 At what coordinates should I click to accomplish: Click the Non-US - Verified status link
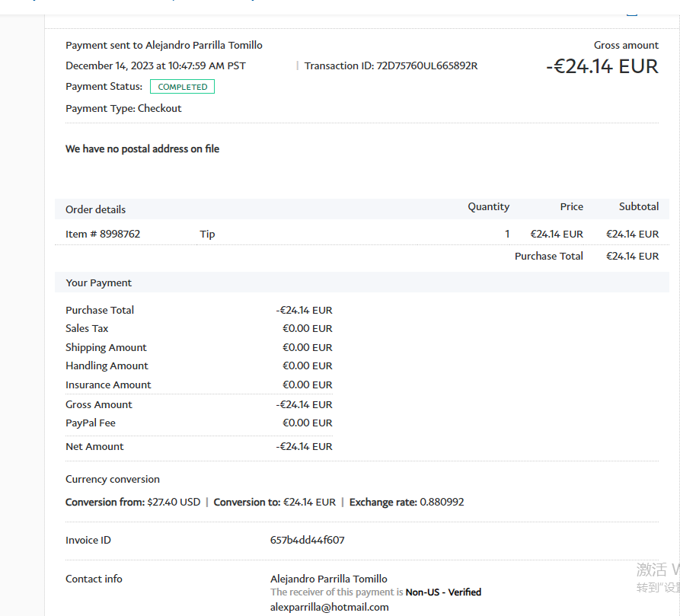click(443, 592)
